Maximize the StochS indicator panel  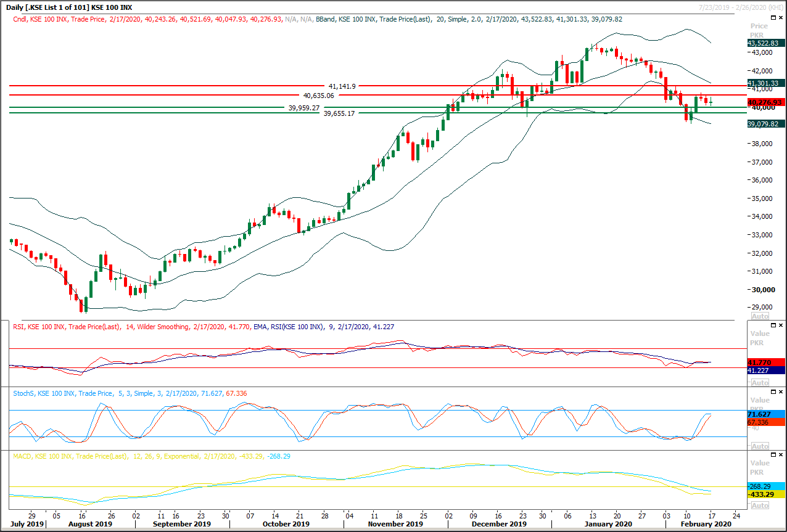773,390
